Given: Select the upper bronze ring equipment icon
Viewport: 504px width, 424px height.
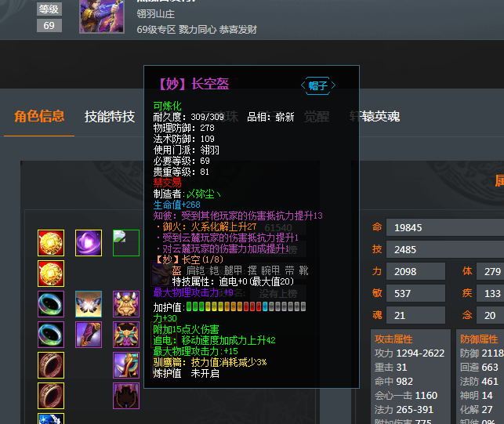Looking at the screenshot, I should pos(51,365).
